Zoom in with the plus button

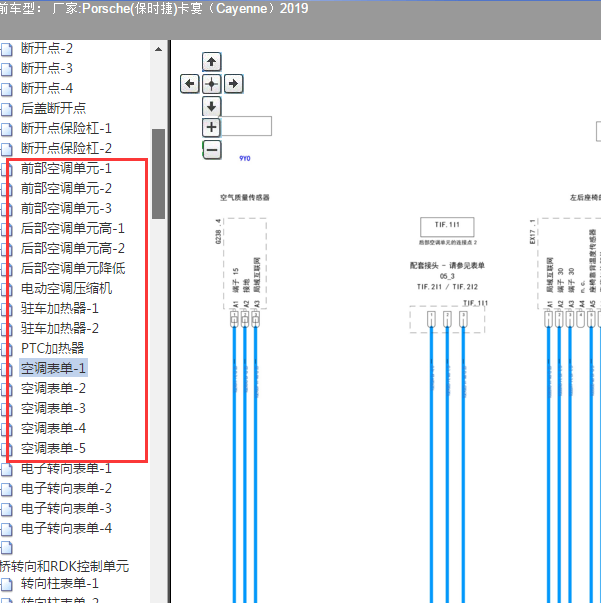[x=211, y=127]
